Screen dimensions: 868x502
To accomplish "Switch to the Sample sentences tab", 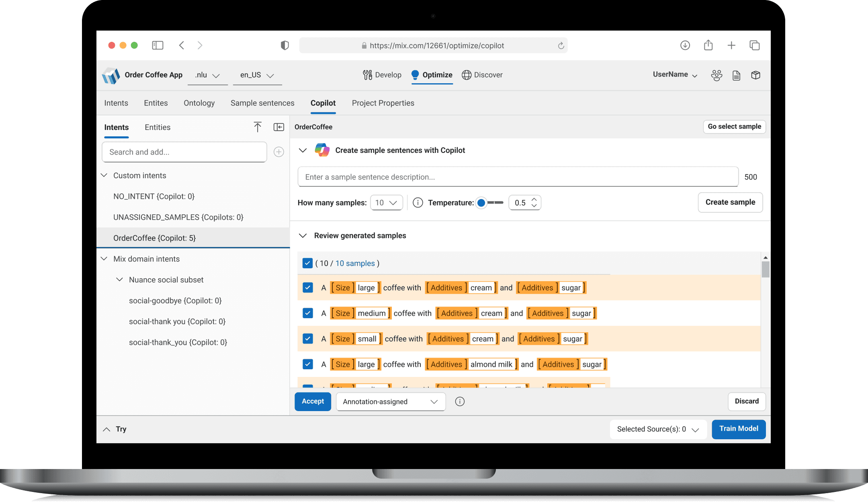I will 262,103.
